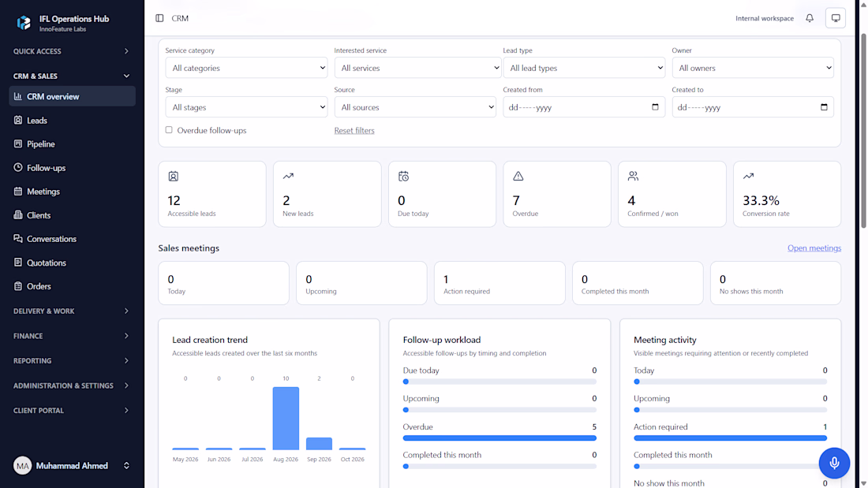The image size is (868, 488).
Task: Open the Muhammad Ahmed account switcher
Action: click(x=72, y=466)
